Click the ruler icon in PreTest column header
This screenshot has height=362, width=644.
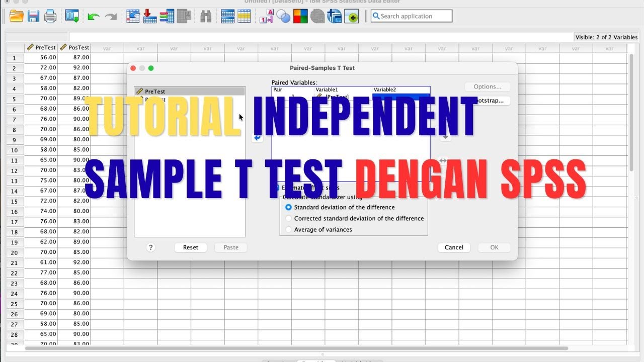point(30,47)
